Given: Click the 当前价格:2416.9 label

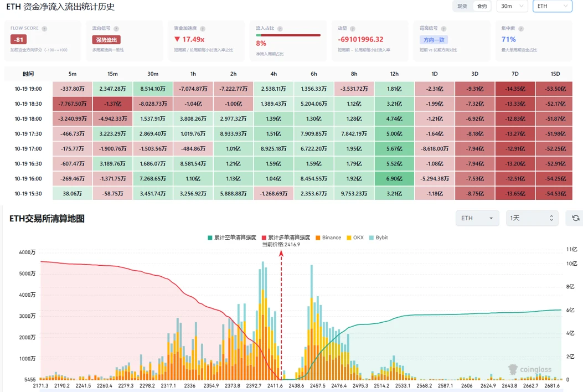Looking at the screenshot, I should click(x=281, y=244).
